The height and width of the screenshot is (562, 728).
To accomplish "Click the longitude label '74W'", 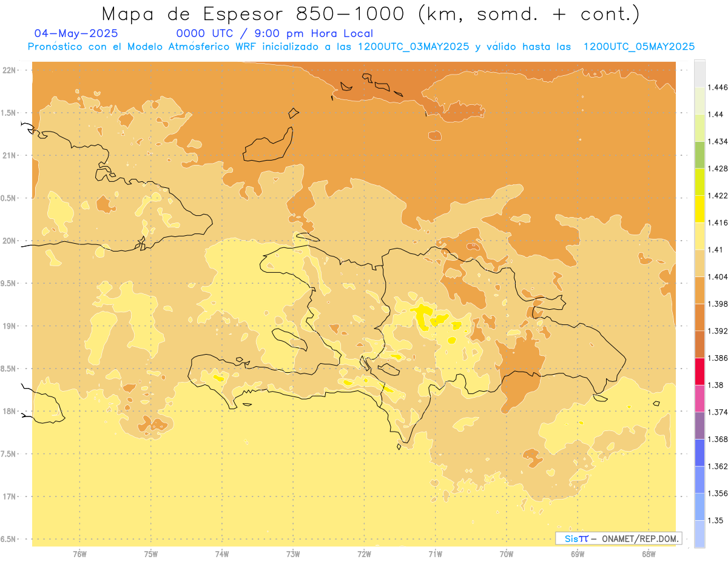I will click(x=222, y=554).
